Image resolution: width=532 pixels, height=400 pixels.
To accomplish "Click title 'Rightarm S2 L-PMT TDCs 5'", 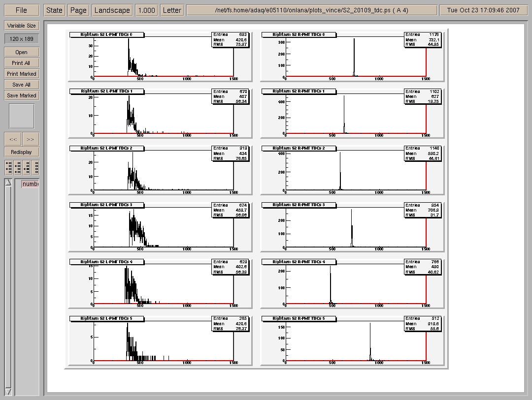I will coord(106,318).
